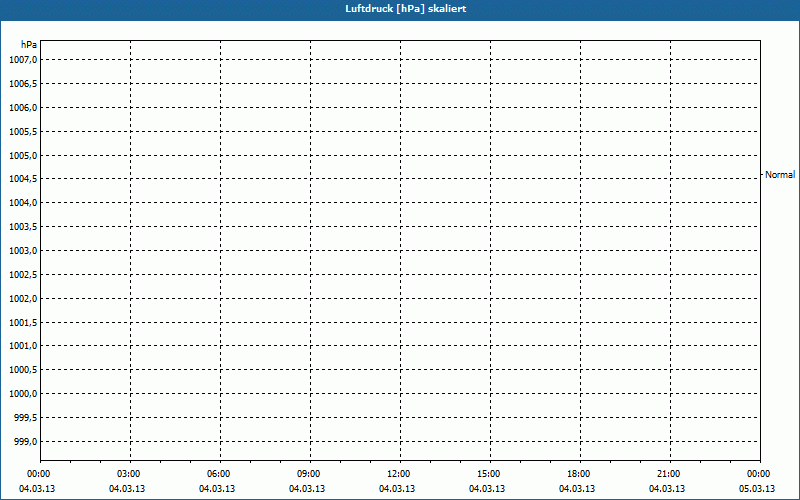Click the 18:00 time label
This screenshot has width=800, height=500.
click(x=578, y=474)
